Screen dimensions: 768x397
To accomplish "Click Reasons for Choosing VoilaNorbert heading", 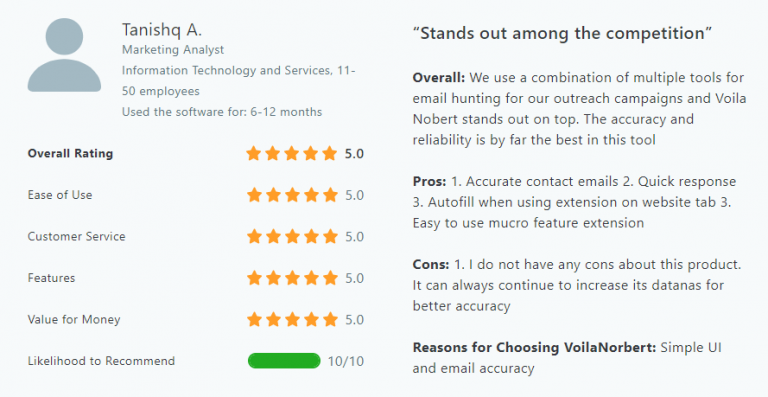I will [534, 348].
